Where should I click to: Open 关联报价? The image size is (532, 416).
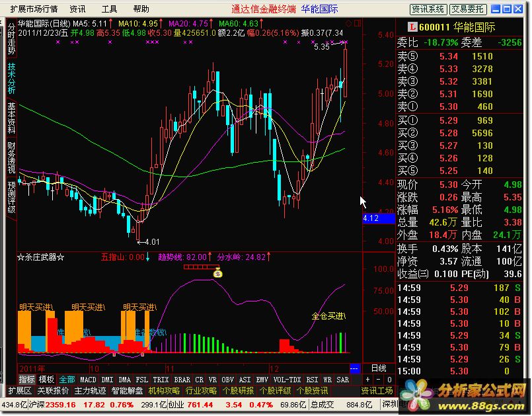click(x=53, y=391)
